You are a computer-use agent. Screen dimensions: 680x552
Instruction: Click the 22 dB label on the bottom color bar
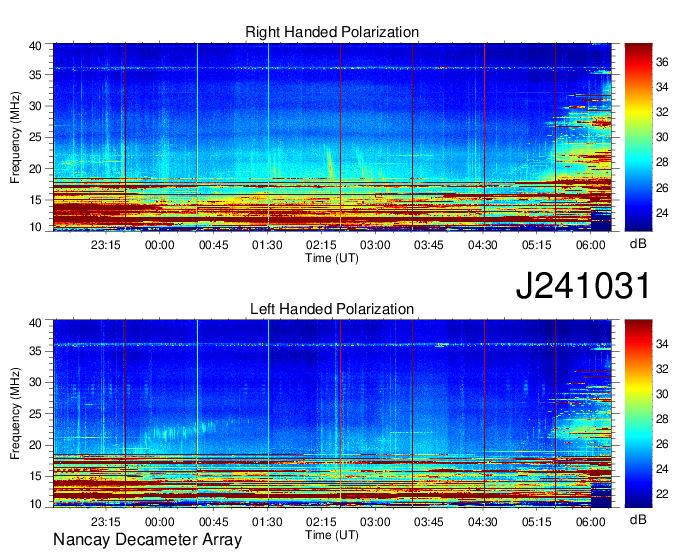click(x=662, y=494)
